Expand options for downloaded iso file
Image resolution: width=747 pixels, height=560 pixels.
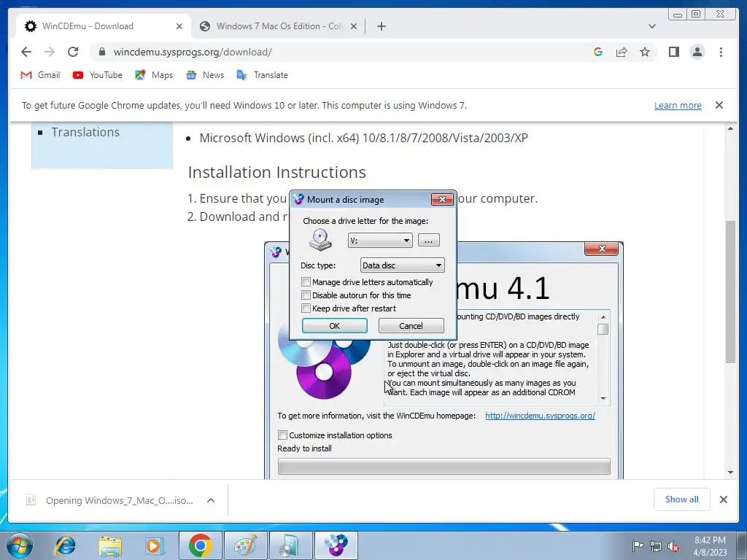(x=211, y=500)
